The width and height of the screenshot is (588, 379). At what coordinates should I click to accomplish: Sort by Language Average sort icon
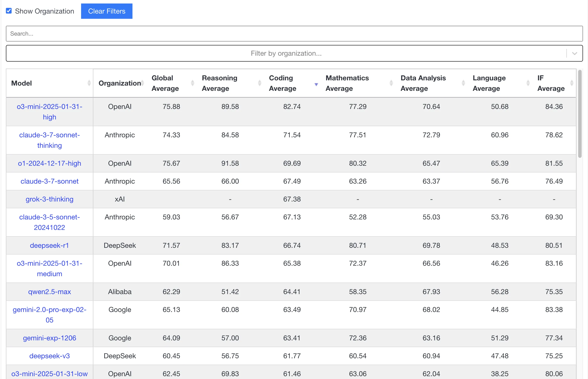tap(528, 83)
